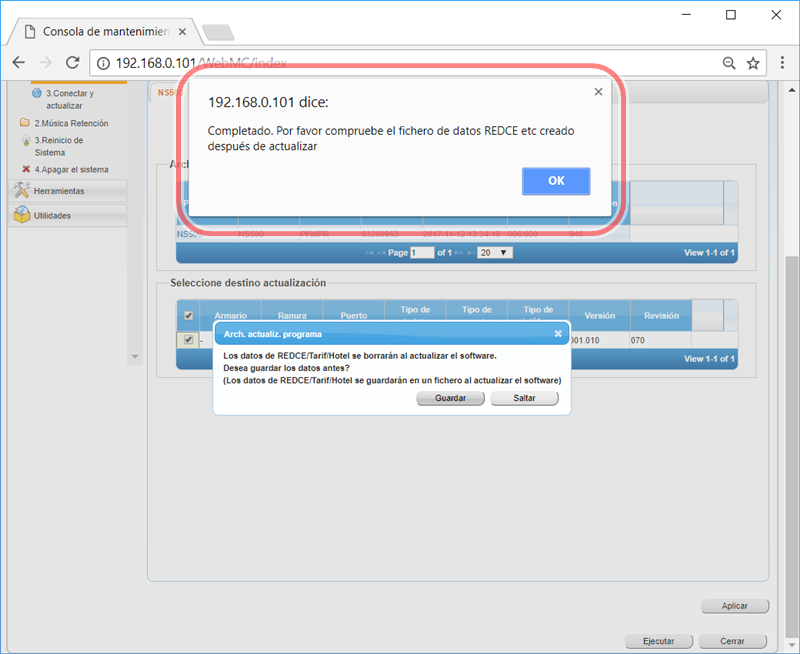Image resolution: width=800 pixels, height=654 pixels.
Task: Reload the page with the browser refresh icon
Action: pos(72,62)
